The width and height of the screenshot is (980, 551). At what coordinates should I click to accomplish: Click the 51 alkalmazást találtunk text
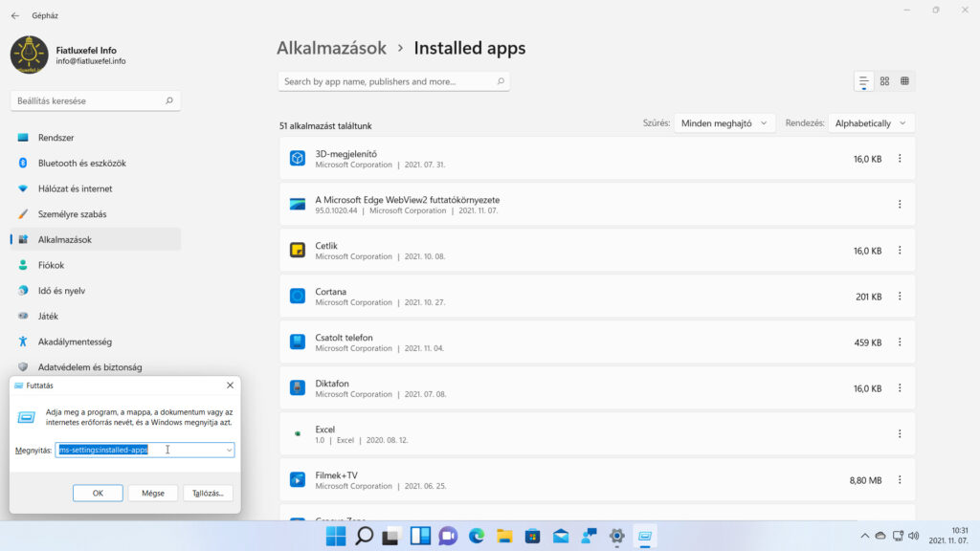point(325,125)
